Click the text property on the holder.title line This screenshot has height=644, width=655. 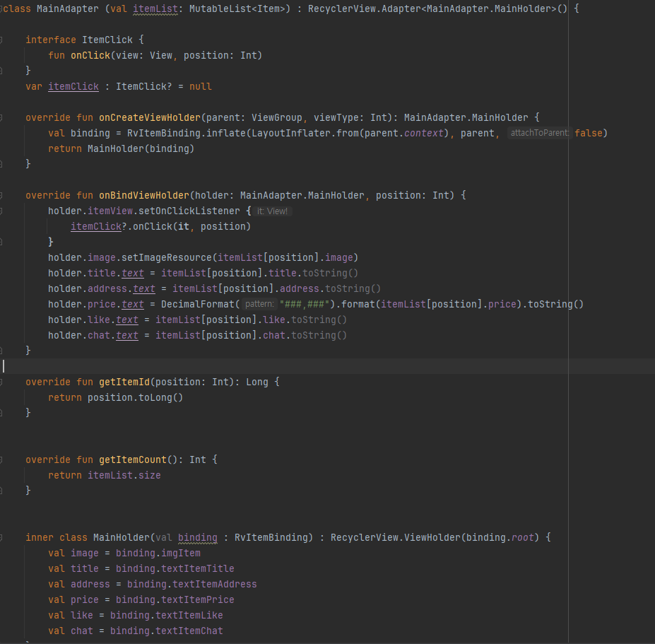coord(133,274)
